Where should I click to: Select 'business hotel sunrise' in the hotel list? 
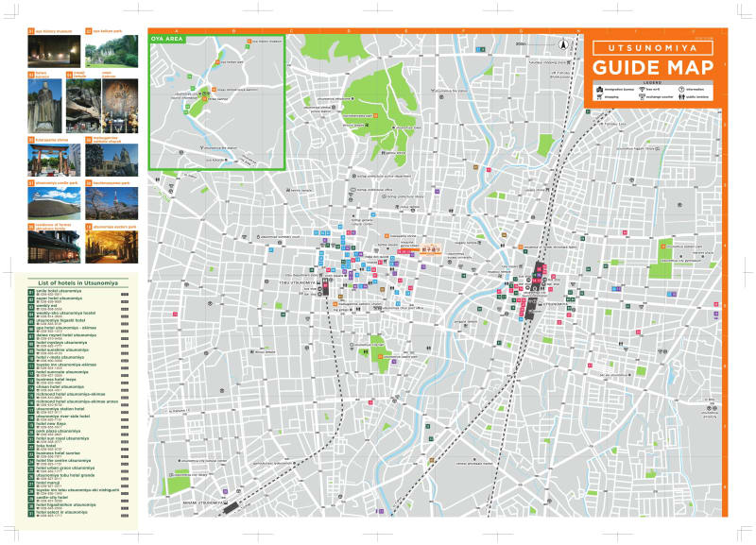78,455
